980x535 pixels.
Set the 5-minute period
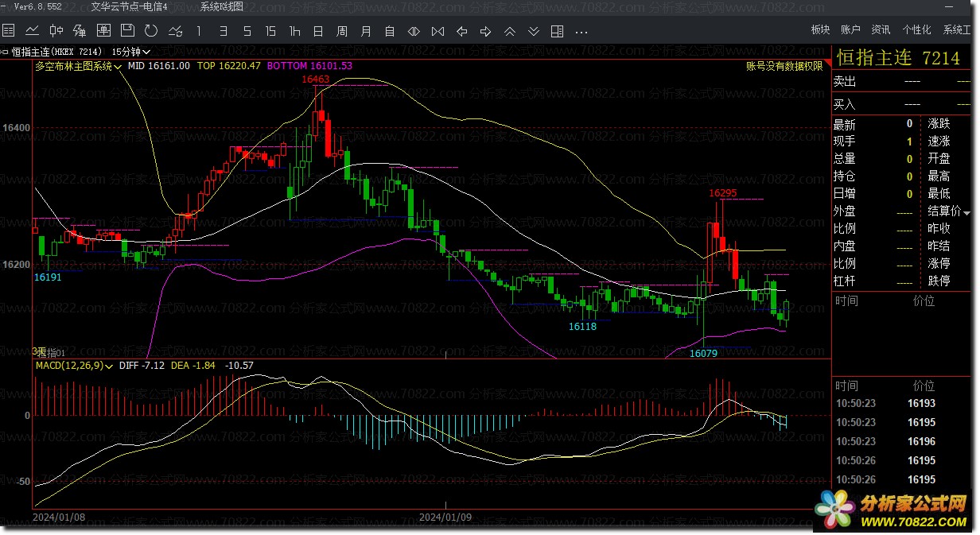pyautogui.click(x=247, y=31)
